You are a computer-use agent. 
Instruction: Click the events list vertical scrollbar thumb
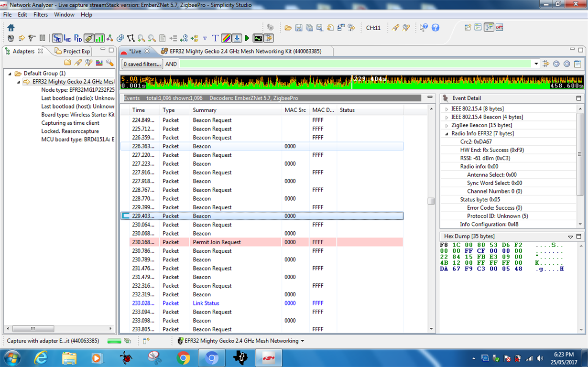[431, 201]
